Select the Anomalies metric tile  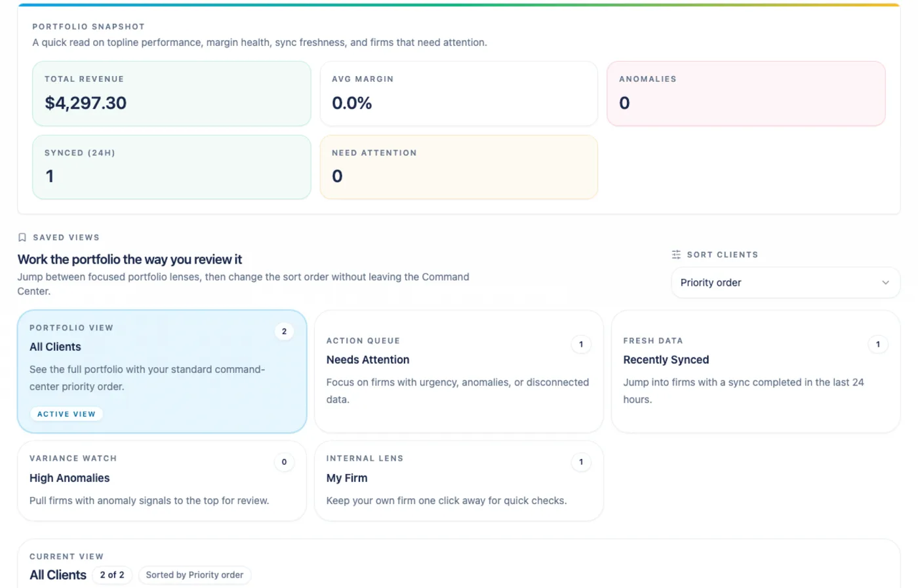[746, 94]
